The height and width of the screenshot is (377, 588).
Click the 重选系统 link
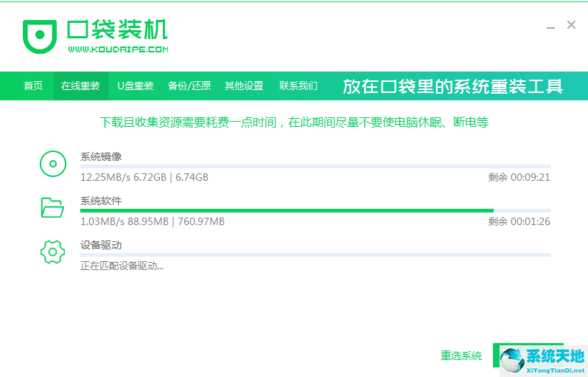(x=461, y=356)
